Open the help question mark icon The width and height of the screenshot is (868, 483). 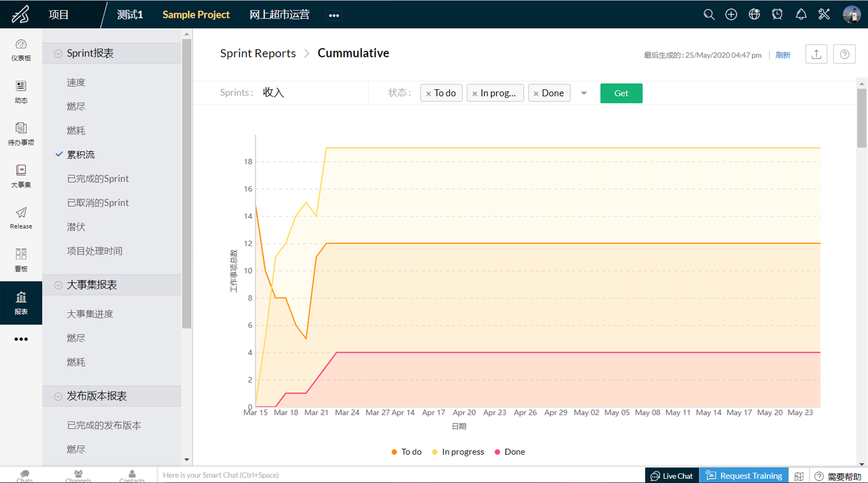[844, 55]
